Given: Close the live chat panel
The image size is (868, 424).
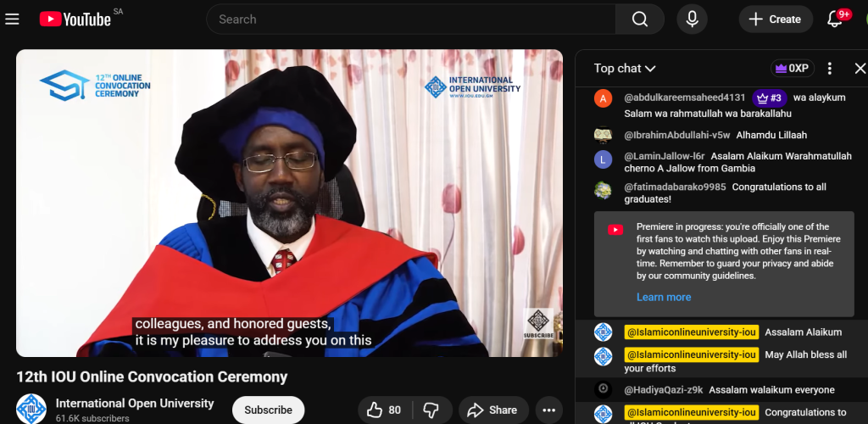Looking at the screenshot, I should click(860, 69).
